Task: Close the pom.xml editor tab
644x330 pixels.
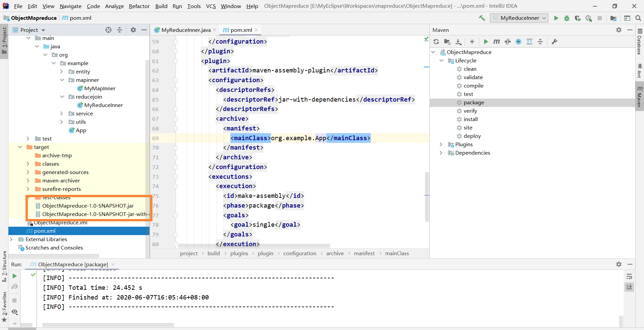Action: pos(256,30)
